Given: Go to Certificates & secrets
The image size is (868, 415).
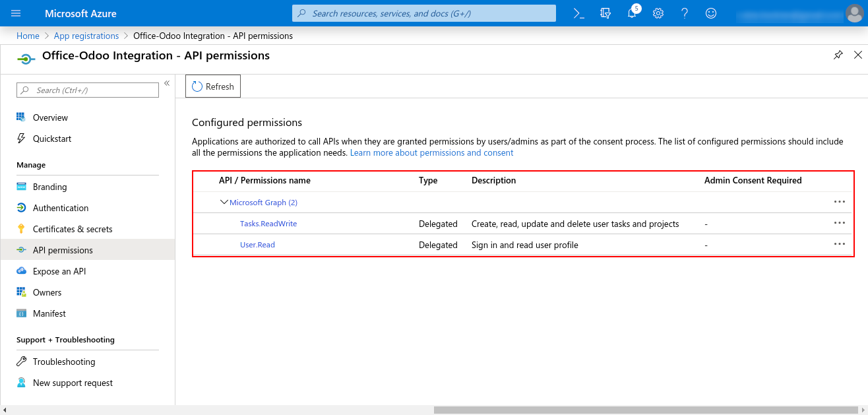Looking at the screenshot, I should coord(73,229).
